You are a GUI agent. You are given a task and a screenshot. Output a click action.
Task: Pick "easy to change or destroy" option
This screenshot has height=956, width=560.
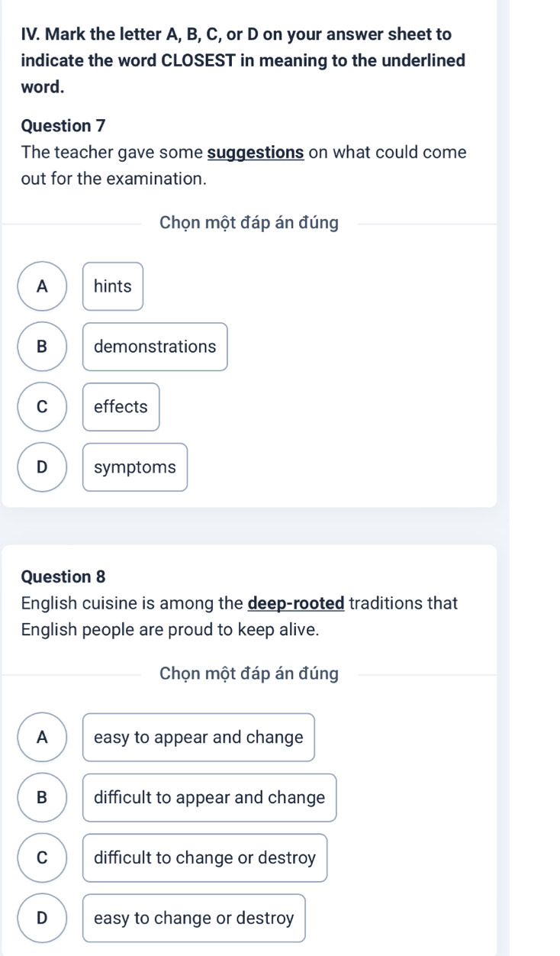tap(194, 919)
